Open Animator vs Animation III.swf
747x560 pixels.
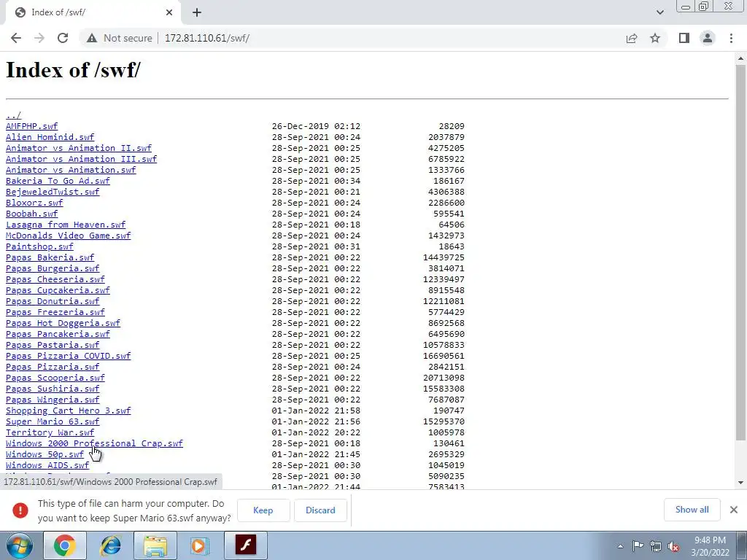(81, 159)
